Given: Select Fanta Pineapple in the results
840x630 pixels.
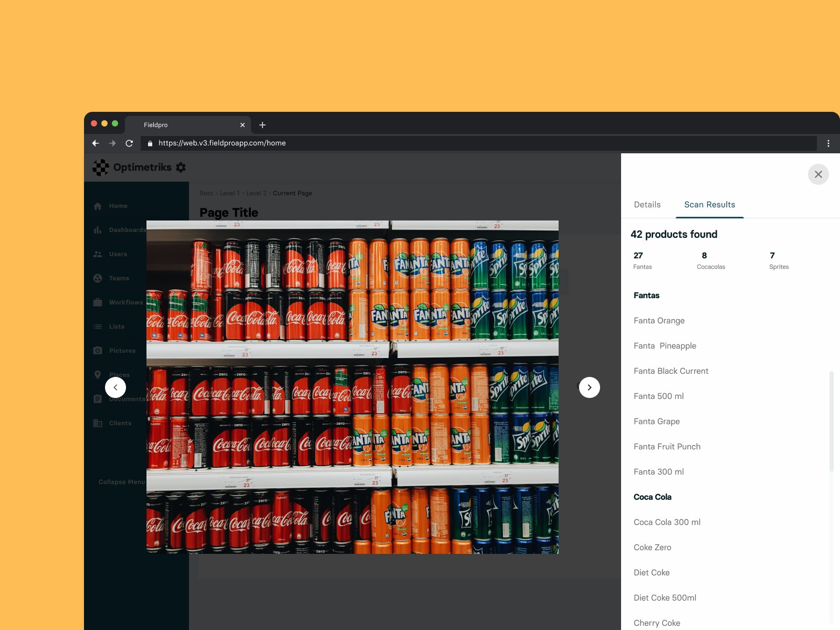Looking at the screenshot, I should coord(665,346).
